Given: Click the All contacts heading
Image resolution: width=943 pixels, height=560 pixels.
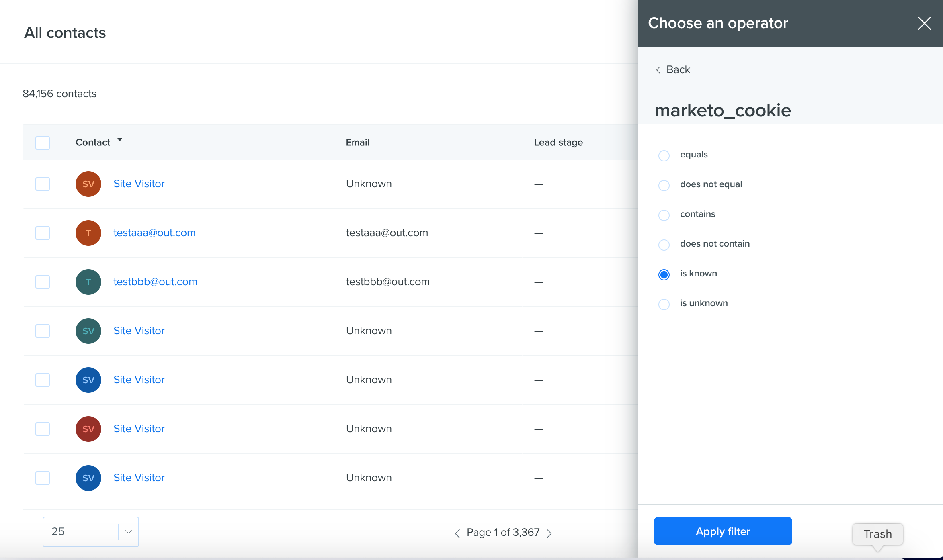Looking at the screenshot, I should coord(65,33).
